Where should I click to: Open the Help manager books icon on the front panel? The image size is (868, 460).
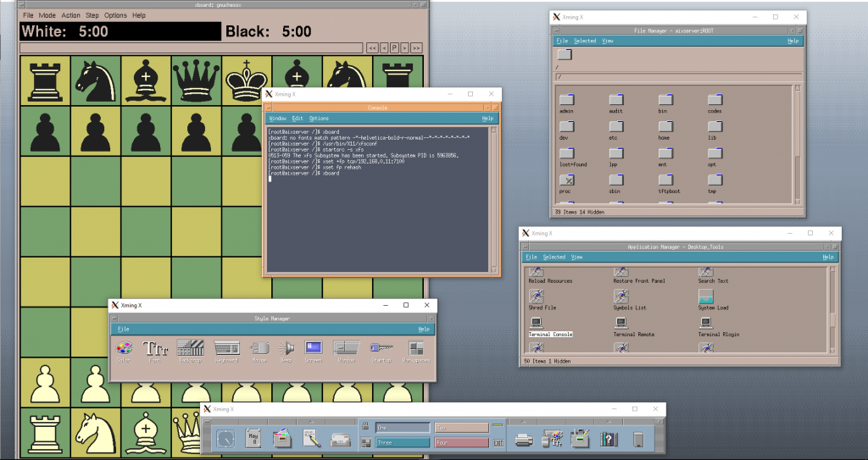tap(609, 440)
